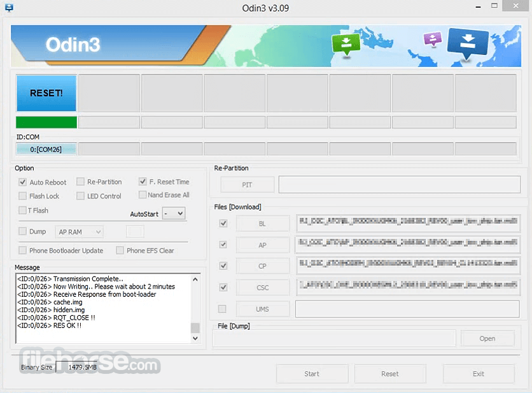Viewport: 532px width, 393px height.
Task: Tick the Dump checkbox
Action: point(22,231)
